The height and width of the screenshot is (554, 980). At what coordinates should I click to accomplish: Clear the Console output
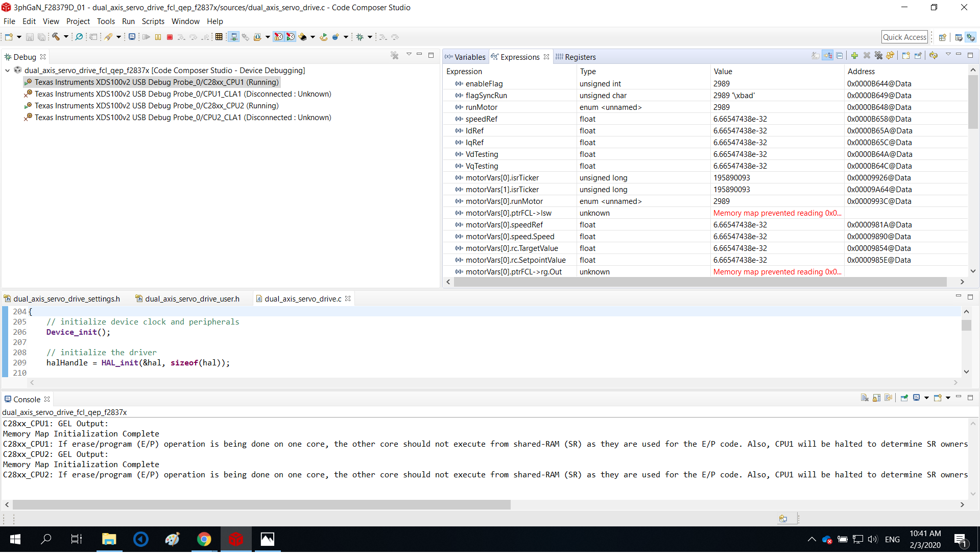(864, 398)
